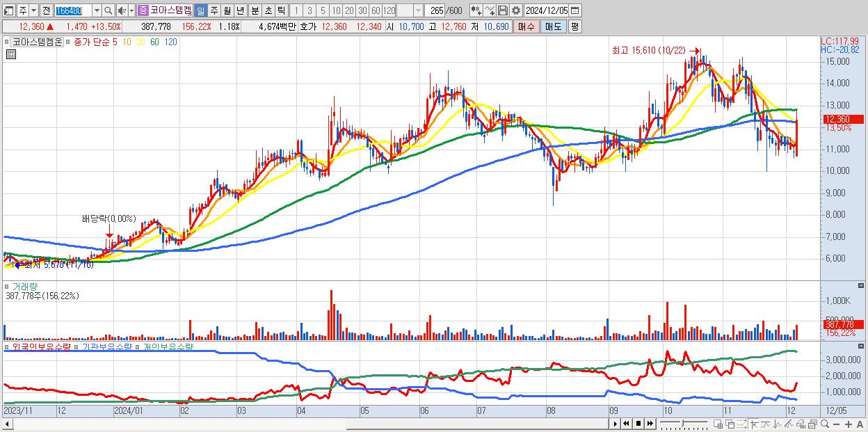Click the search magnifier icon beside stock code
The width and height of the screenshot is (868, 432).
pos(108,11)
